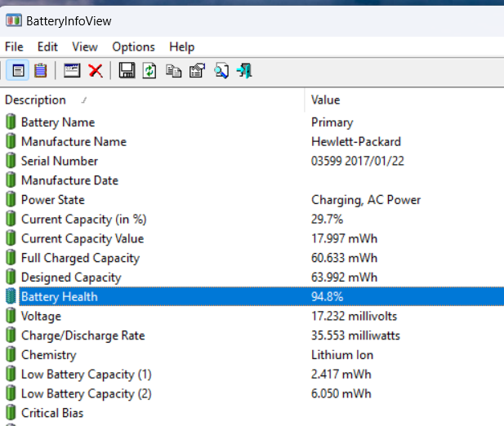Switch to Battery Log view toolbar icon

(x=41, y=70)
